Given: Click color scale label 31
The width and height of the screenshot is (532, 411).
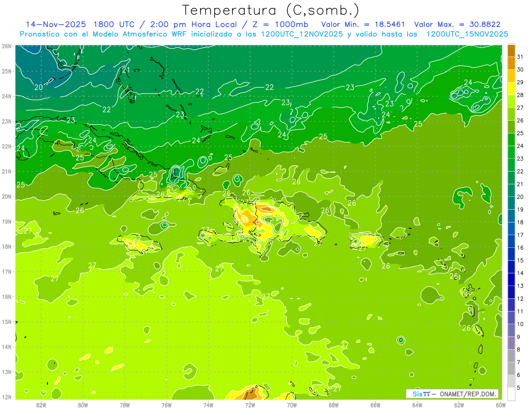Looking at the screenshot, I should (x=520, y=57).
